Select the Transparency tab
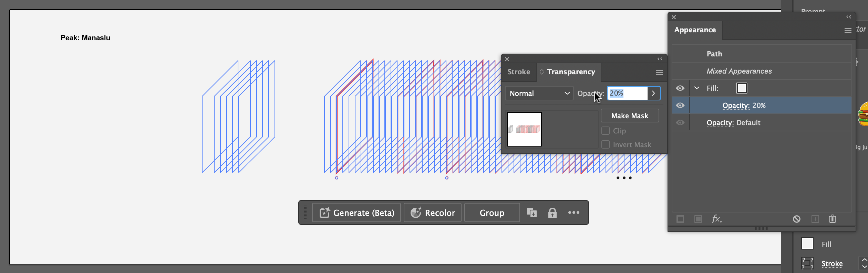This screenshot has width=868, height=273. pyautogui.click(x=570, y=72)
